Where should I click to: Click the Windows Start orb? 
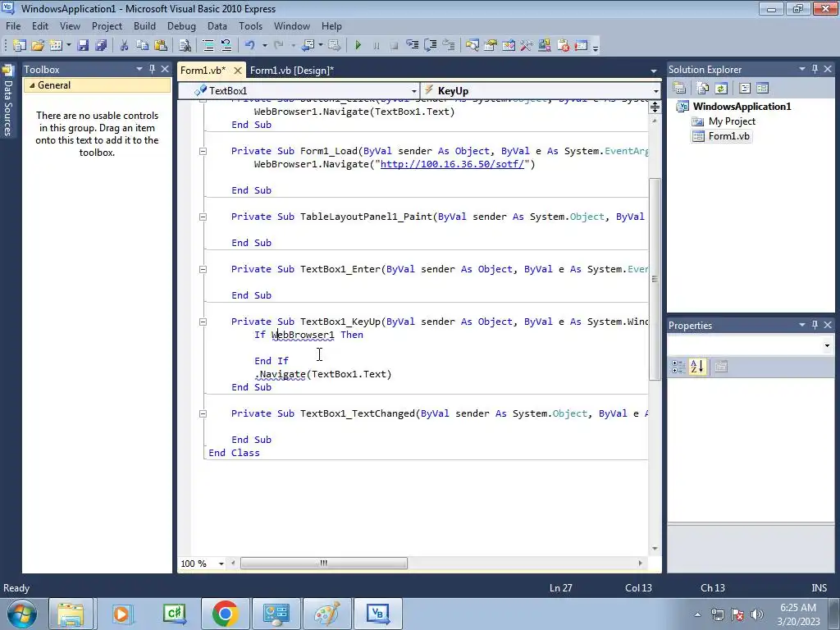click(x=21, y=614)
